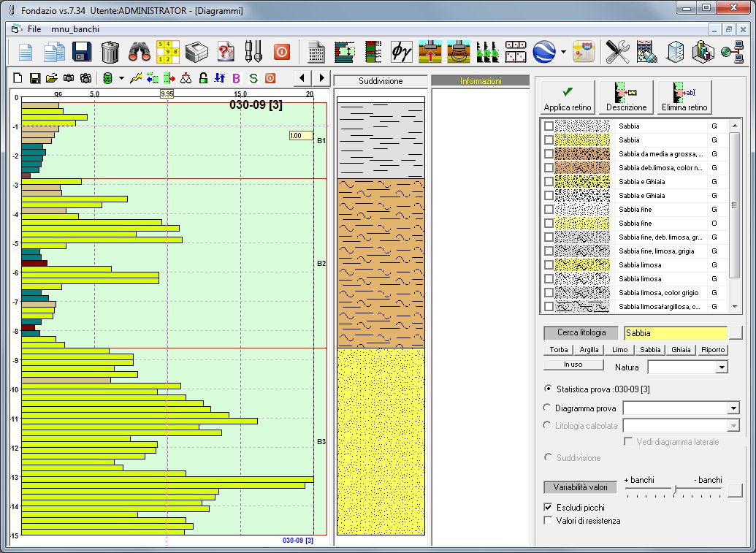The height and width of the screenshot is (553, 756).
Task: Click the green S icon
Action: [253, 78]
